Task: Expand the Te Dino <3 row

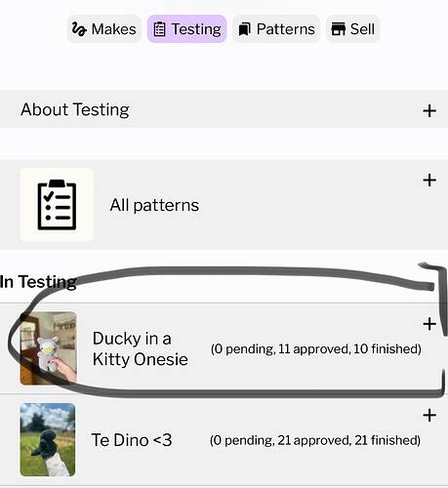Action: [x=429, y=416]
